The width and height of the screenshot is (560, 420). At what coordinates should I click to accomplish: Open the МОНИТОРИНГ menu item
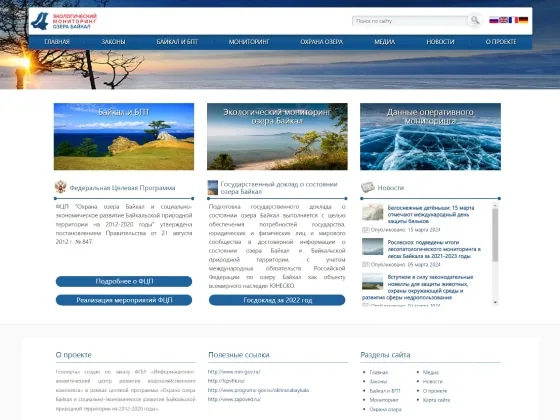[x=249, y=42]
